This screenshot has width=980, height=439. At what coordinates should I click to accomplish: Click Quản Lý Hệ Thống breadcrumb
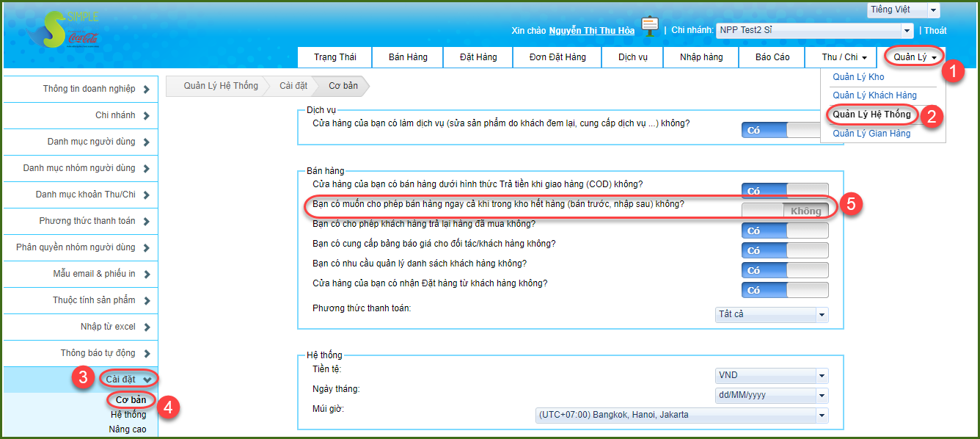(220, 86)
